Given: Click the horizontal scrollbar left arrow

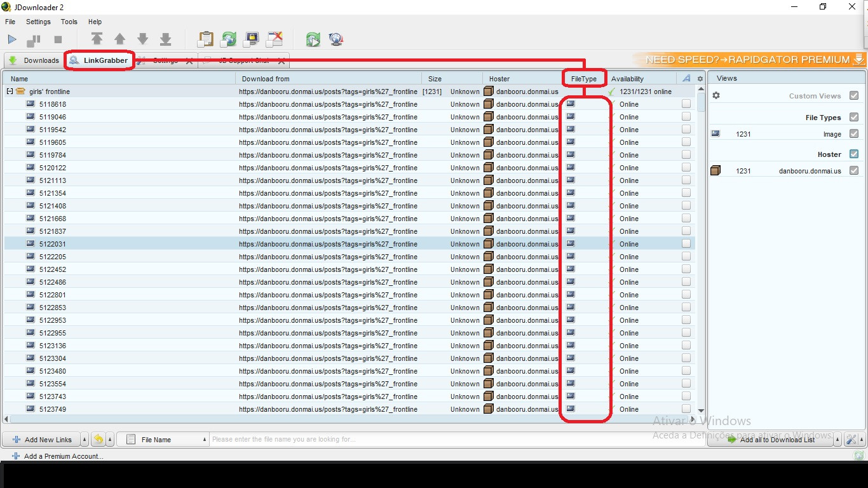Looking at the screenshot, I should pos(6,419).
